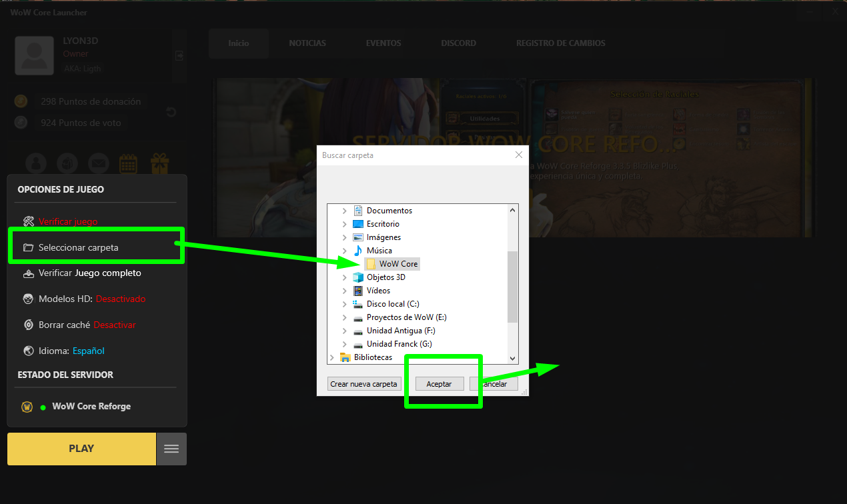Click the folder tree scroll-up arrow
This screenshot has height=504, width=847.
513,209
